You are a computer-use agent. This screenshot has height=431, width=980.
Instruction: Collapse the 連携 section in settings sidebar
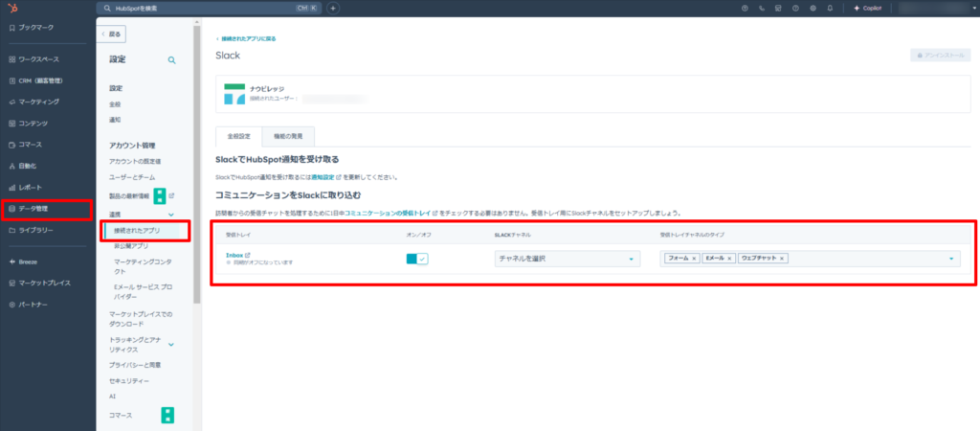[171, 215]
